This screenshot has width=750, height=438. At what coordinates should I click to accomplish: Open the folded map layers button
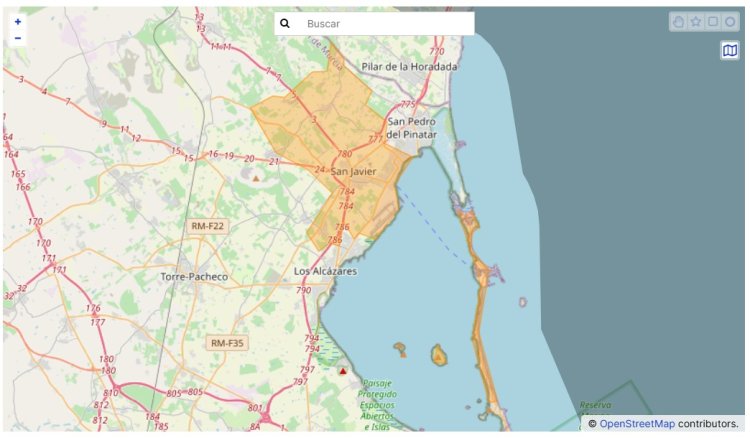[730, 50]
